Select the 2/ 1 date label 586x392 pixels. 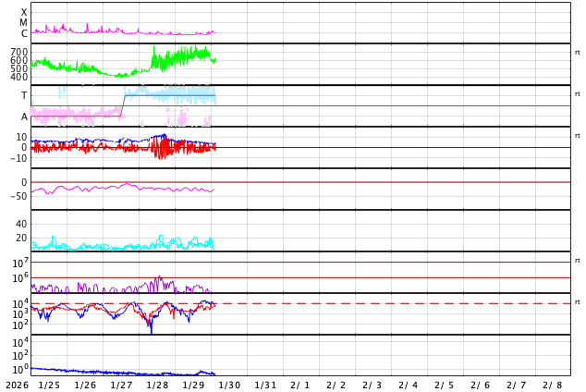[x=300, y=385]
